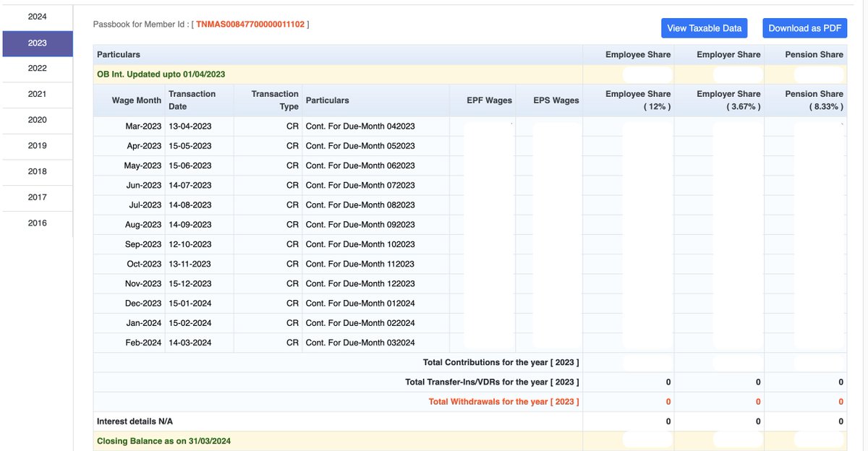Screen dimensions: 868x451
Task: Select the 2017 year tab
Action: pos(38,197)
